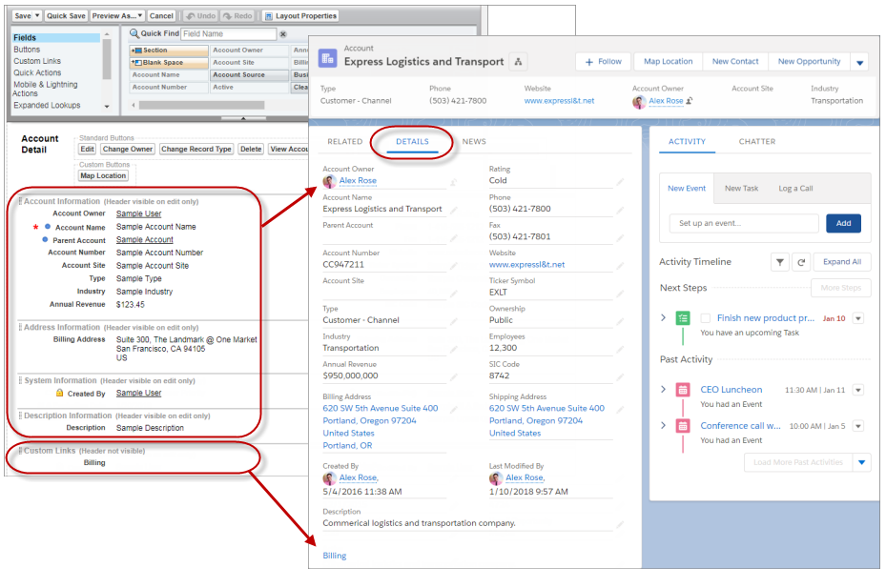
Task: Click the lock icon beside Created By
Action: tap(59, 393)
